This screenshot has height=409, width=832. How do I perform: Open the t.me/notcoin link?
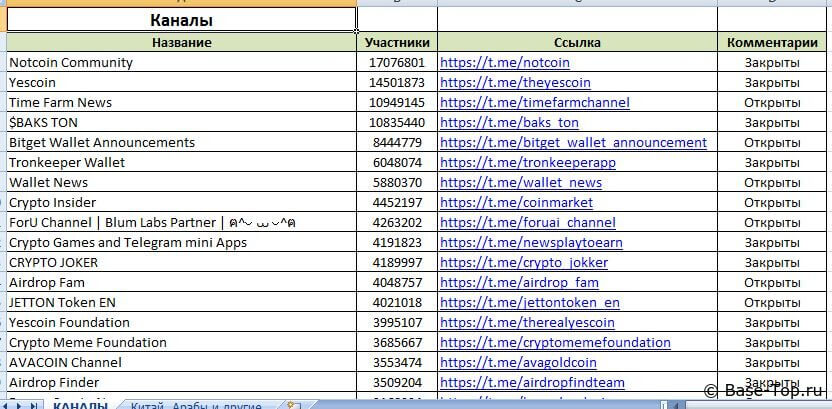tap(504, 62)
